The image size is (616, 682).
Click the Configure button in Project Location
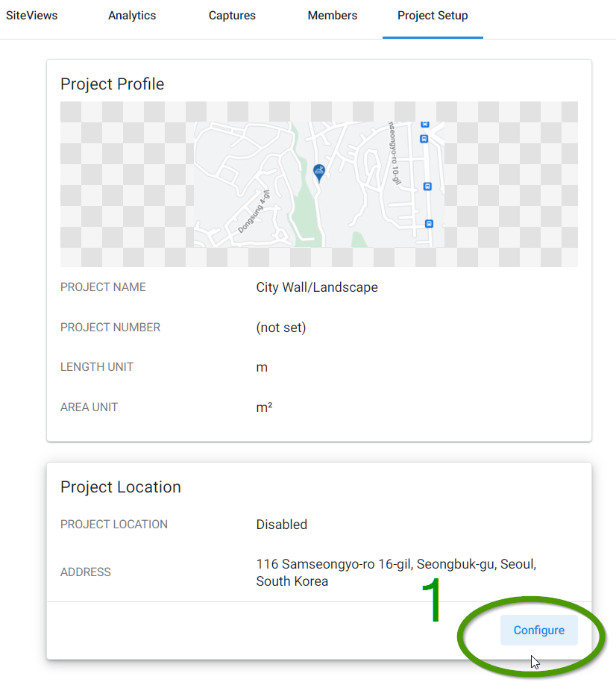[539, 630]
